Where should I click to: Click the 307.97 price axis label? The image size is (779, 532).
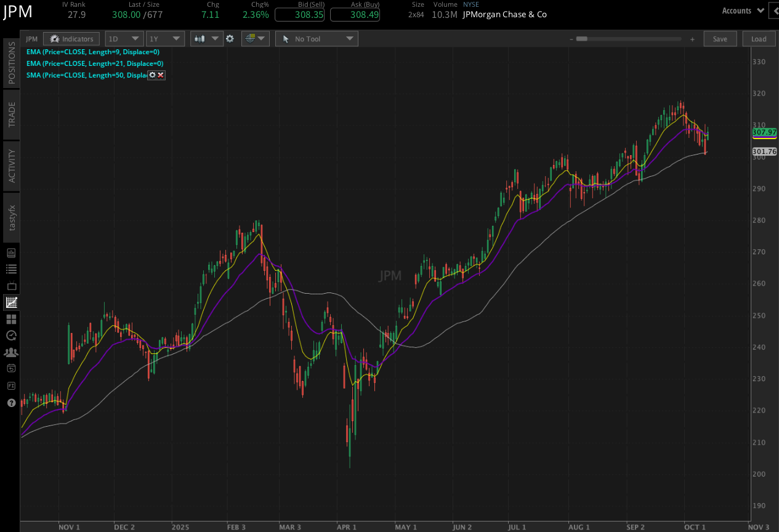pyautogui.click(x=764, y=132)
